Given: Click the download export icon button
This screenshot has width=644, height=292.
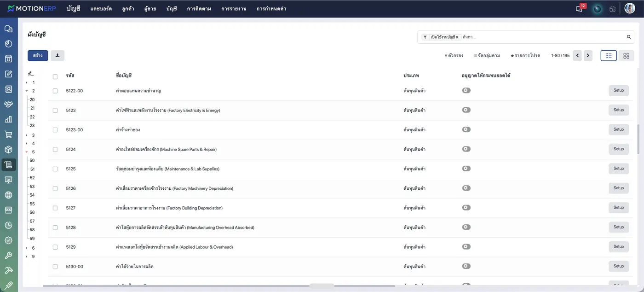Looking at the screenshot, I should click(x=57, y=56).
